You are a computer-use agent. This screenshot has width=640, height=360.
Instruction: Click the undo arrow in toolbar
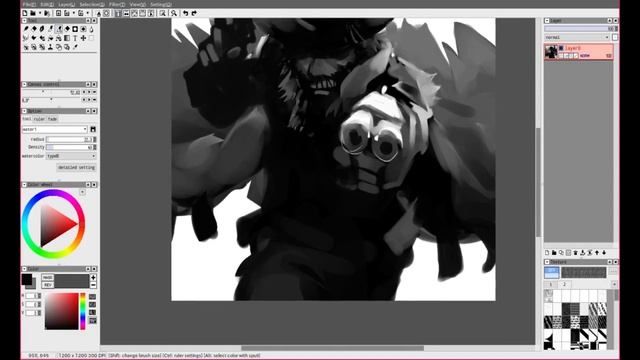tap(186, 13)
